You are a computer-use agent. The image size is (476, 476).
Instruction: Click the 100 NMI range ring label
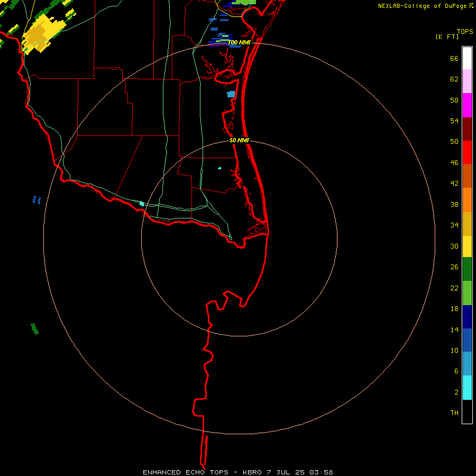[x=239, y=43]
